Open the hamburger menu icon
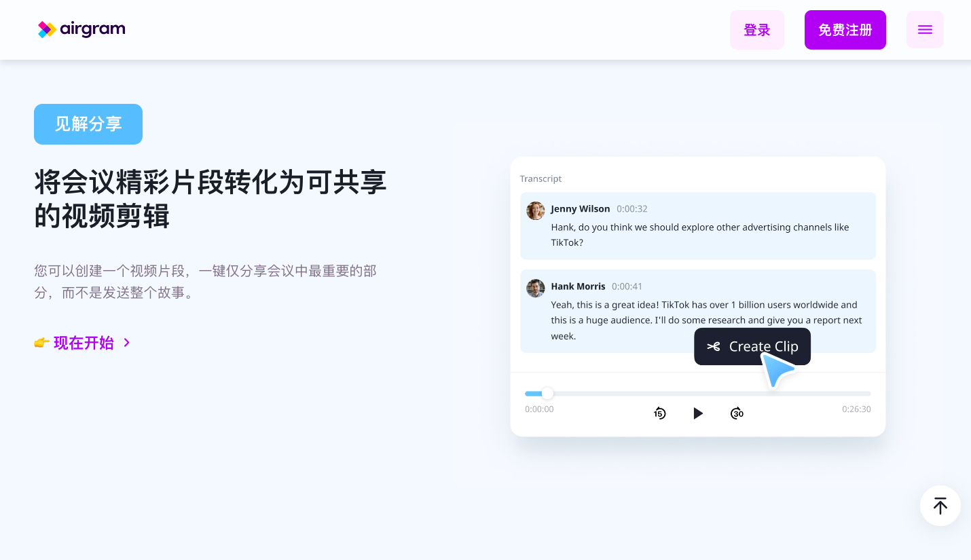Image resolution: width=971 pixels, height=560 pixels. [x=925, y=30]
